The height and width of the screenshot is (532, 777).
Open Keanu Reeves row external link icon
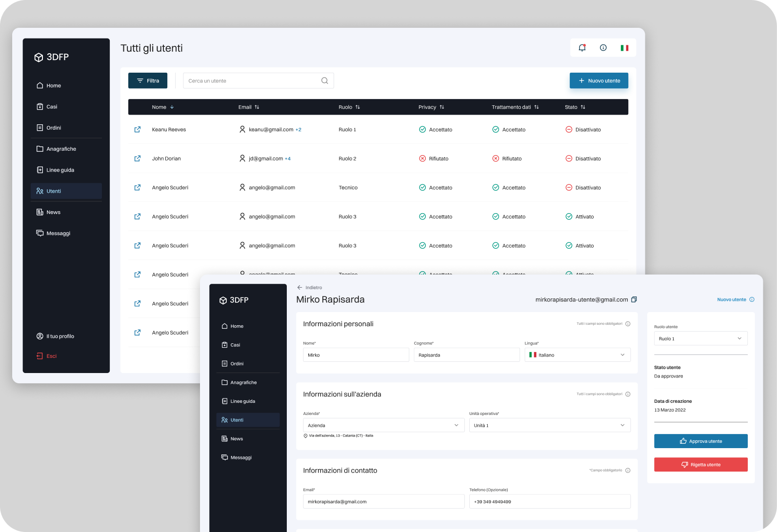pyautogui.click(x=138, y=129)
